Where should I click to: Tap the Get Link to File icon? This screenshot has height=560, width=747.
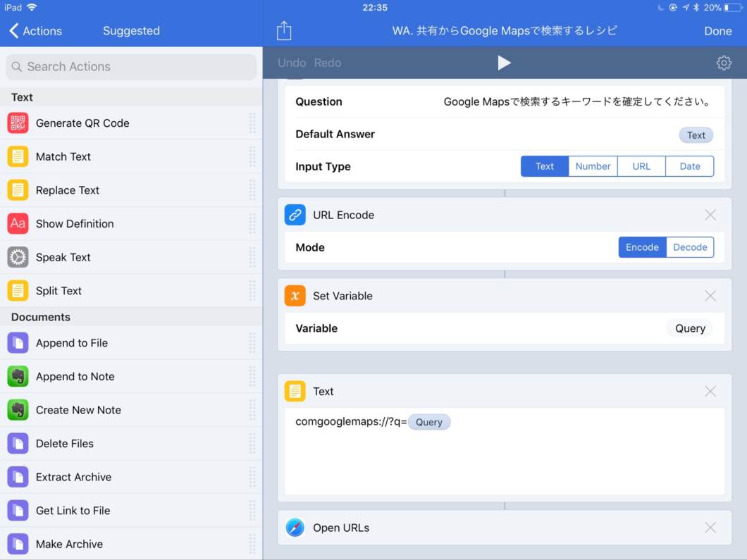(x=18, y=511)
